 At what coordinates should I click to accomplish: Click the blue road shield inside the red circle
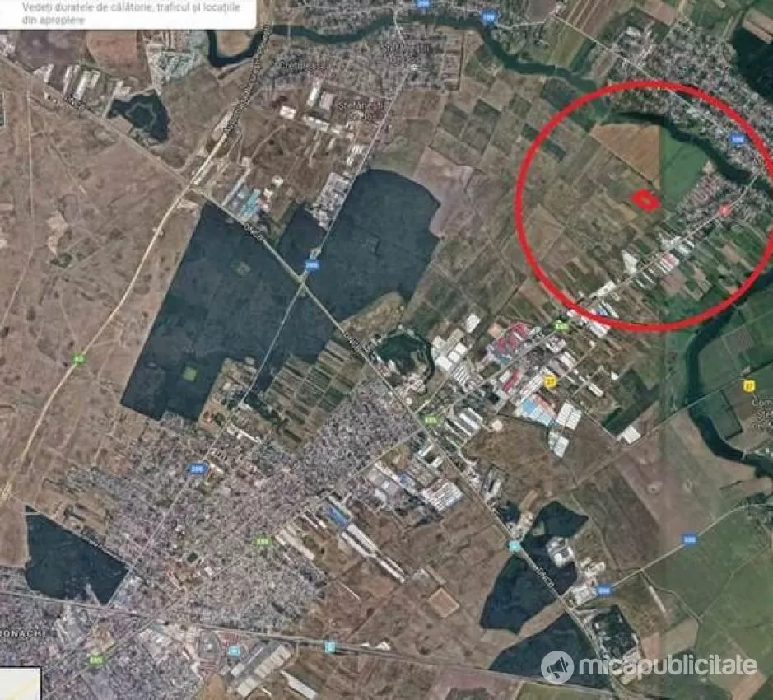pyautogui.click(x=738, y=140)
